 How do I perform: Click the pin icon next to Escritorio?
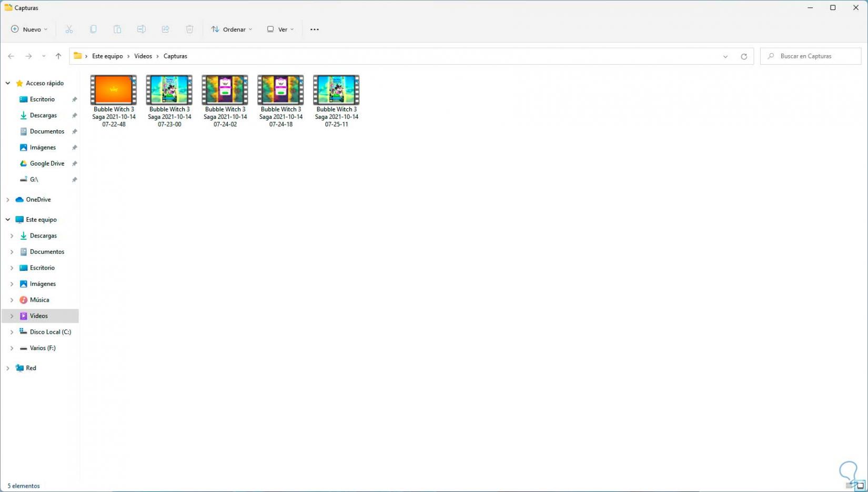coord(75,99)
